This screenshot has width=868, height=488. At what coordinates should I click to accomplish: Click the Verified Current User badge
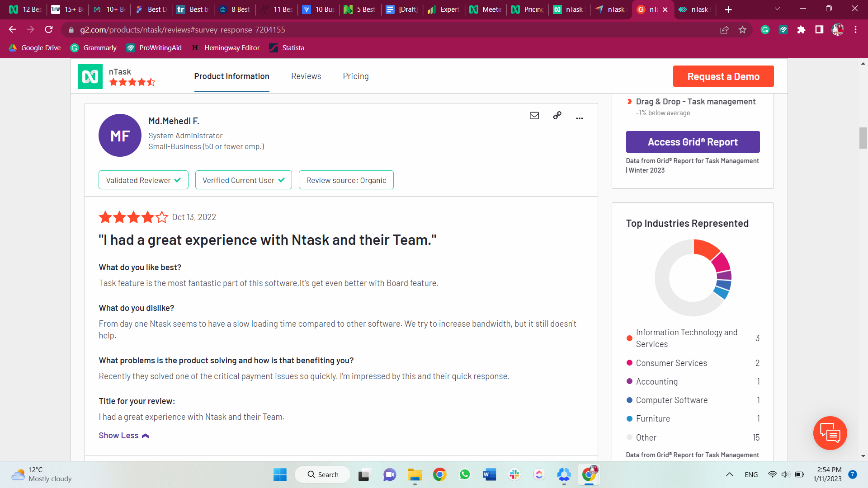point(243,180)
